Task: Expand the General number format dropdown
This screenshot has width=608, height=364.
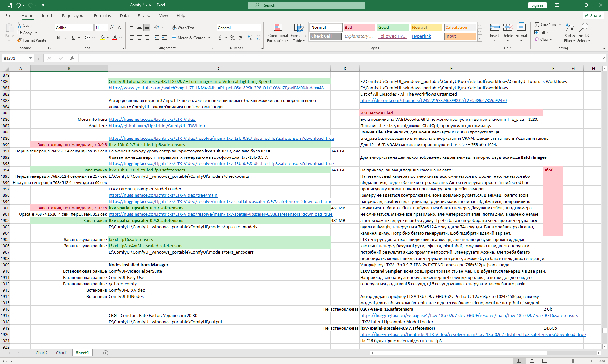Action: 259,28
